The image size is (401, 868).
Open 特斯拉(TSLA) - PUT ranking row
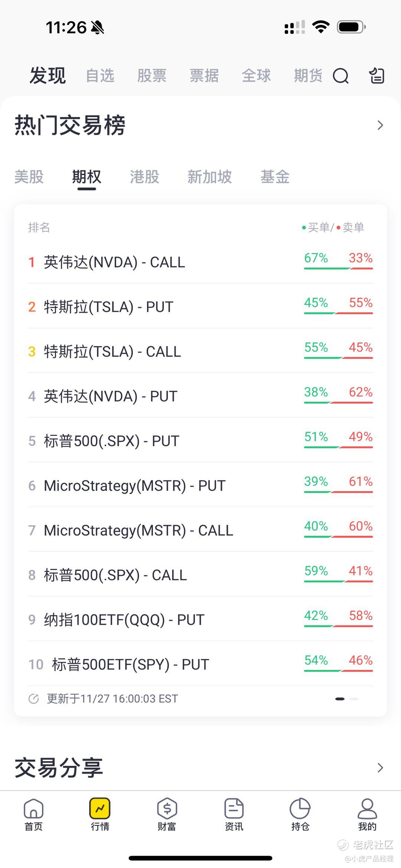point(108,307)
